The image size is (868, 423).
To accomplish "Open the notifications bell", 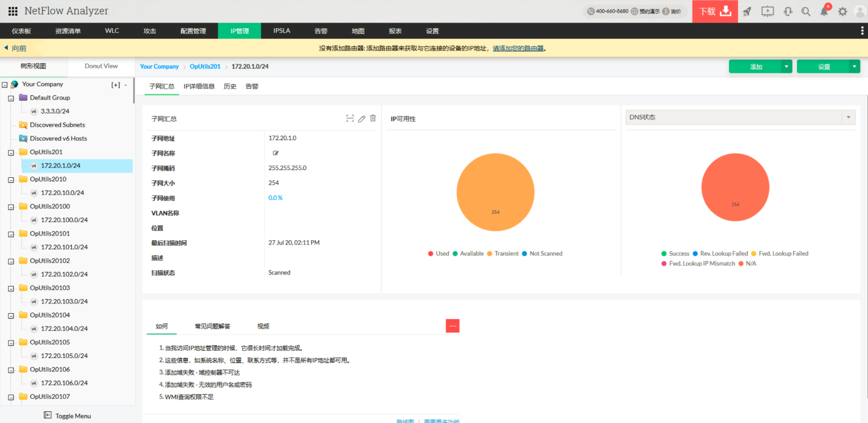I will pos(824,11).
